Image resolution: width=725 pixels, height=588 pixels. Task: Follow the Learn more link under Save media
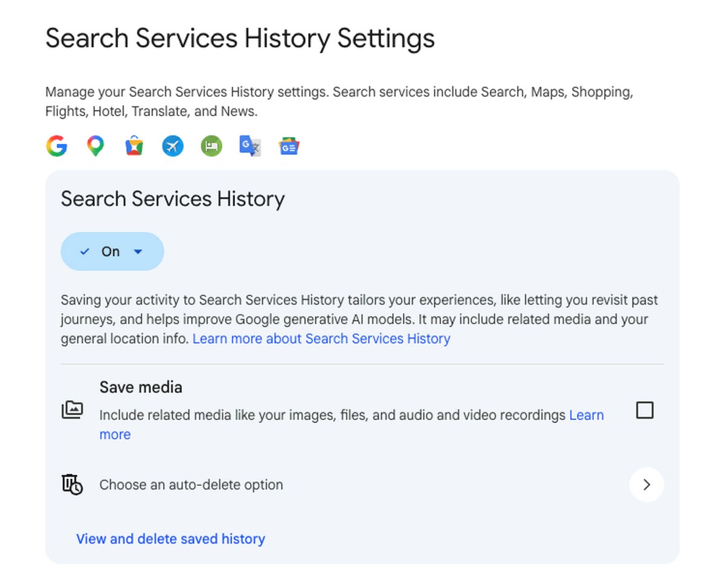point(586,415)
